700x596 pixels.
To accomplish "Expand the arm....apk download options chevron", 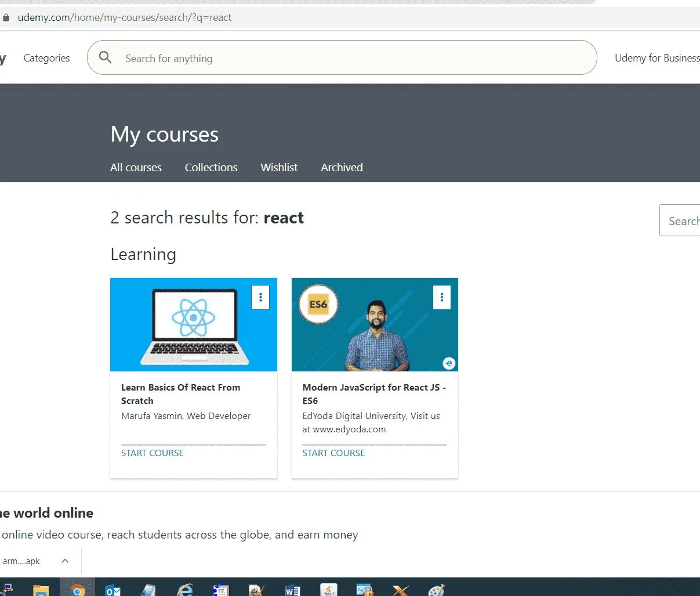I will tap(65, 561).
